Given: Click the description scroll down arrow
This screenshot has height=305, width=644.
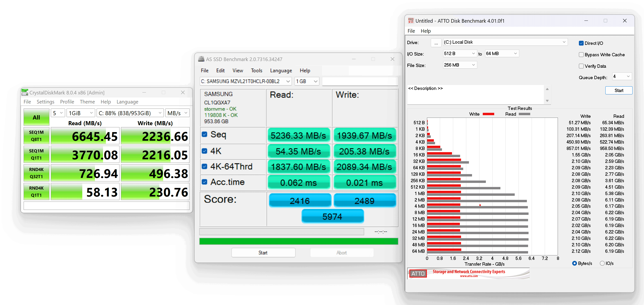Looking at the screenshot, I should (x=547, y=101).
